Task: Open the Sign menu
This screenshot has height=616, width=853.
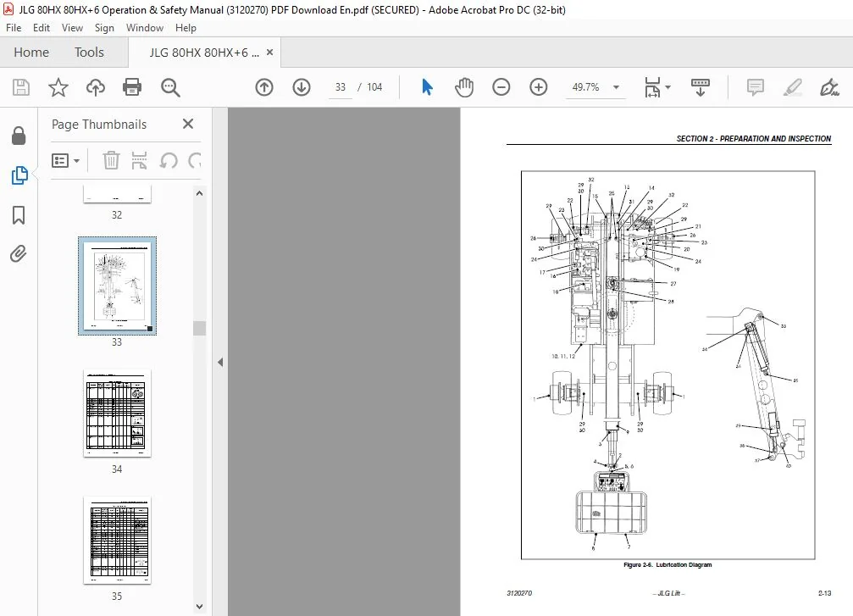Action: 104,28
